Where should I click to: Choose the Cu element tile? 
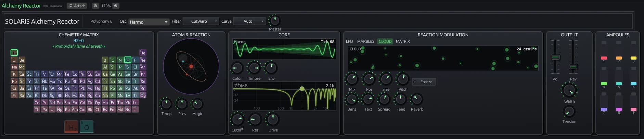click(x=90, y=74)
